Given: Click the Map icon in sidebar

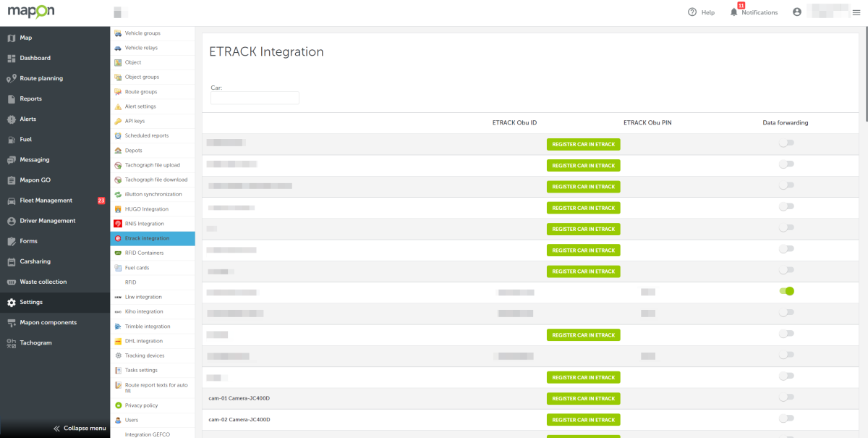Looking at the screenshot, I should pyautogui.click(x=12, y=38).
